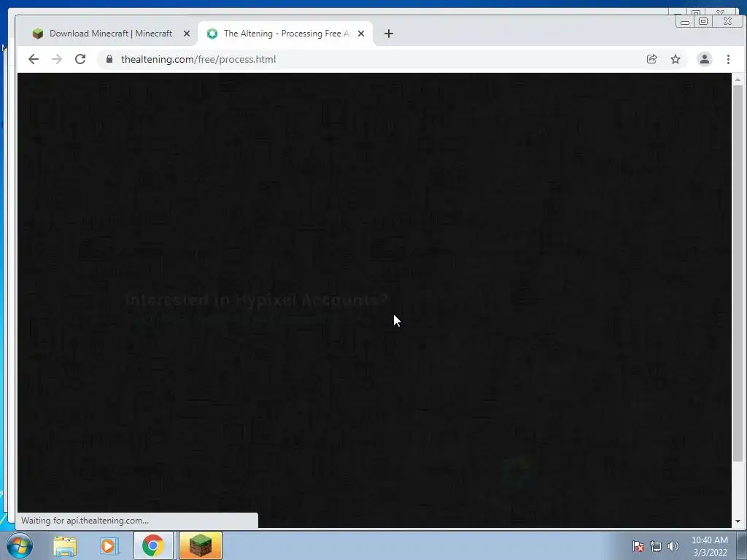The width and height of the screenshot is (747, 560).
Task: Open File Explorer from taskbar
Action: click(x=65, y=546)
